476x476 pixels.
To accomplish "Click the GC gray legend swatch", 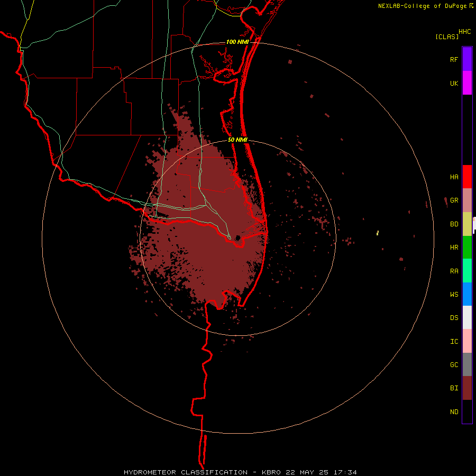I will tap(467, 364).
